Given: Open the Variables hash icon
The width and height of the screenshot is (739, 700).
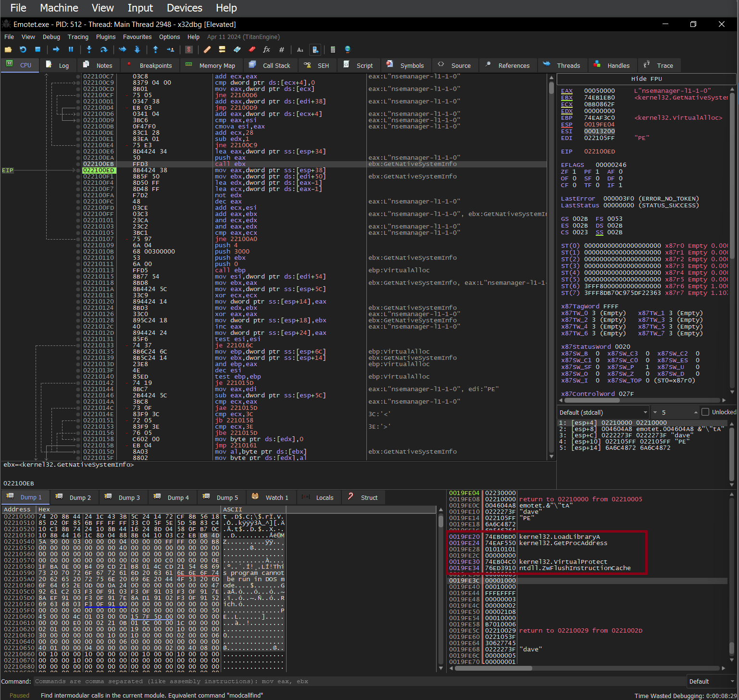Looking at the screenshot, I should tap(282, 50).
